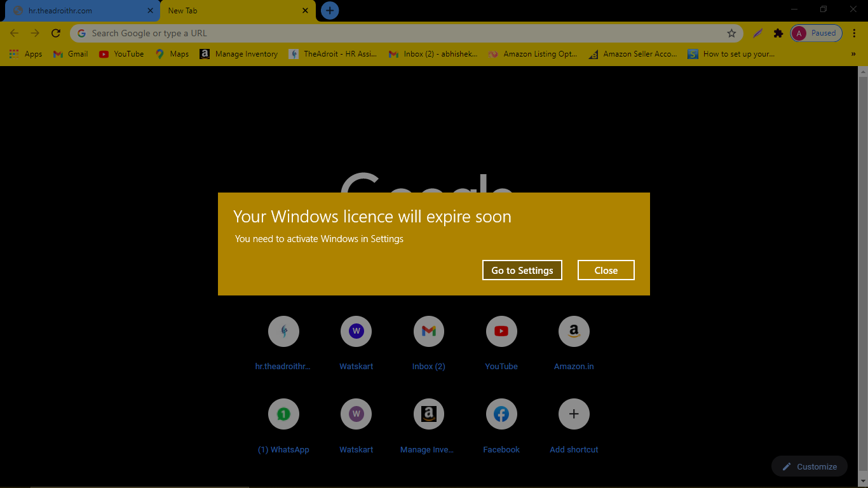
Task: Click the browser reload icon
Action: (x=56, y=33)
